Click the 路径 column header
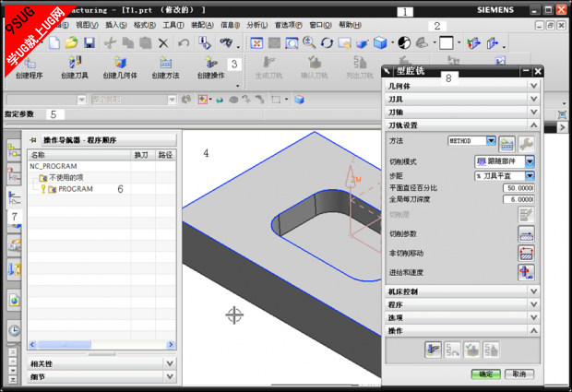 pyautogui.click(x=165, y=155)
